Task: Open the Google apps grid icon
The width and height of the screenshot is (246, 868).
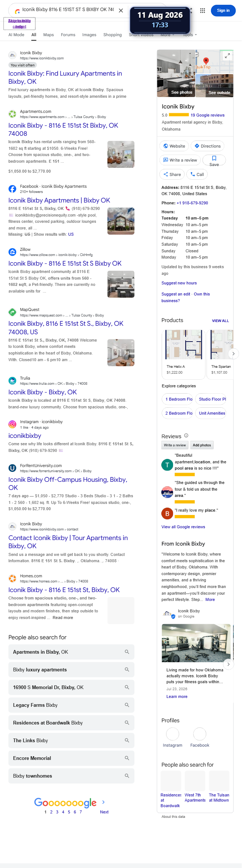Action: [203, 10]
